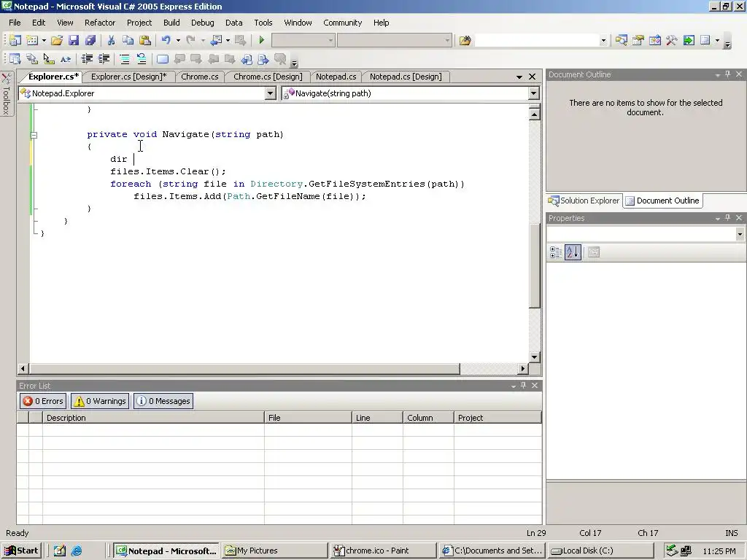747x560 pixels.
Task: Switch to the Explorer.cs [Design]* tab
Action: 128,77
